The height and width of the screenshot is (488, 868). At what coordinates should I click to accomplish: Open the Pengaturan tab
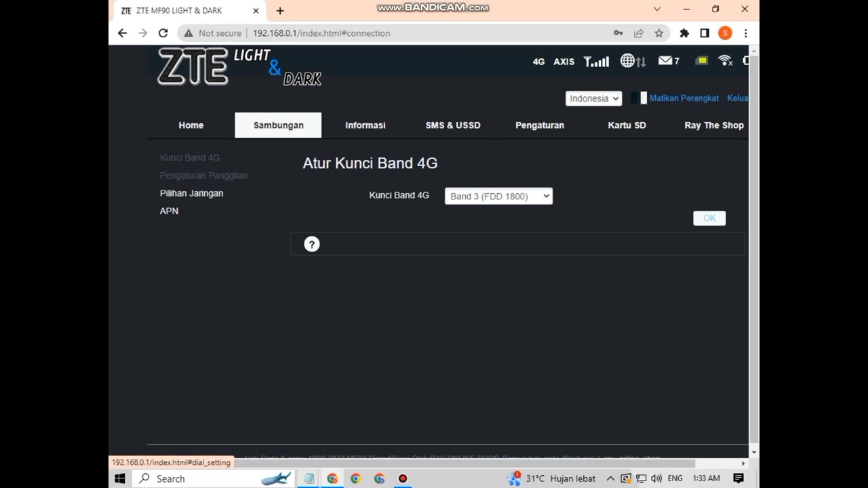pyautogui.click(x=540, y=125)
